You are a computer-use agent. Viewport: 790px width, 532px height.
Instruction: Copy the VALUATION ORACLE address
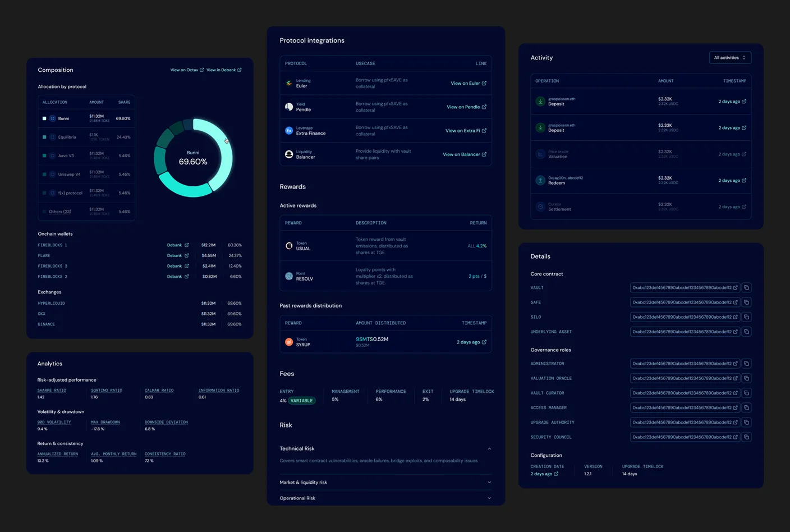[x=746, y=378]
